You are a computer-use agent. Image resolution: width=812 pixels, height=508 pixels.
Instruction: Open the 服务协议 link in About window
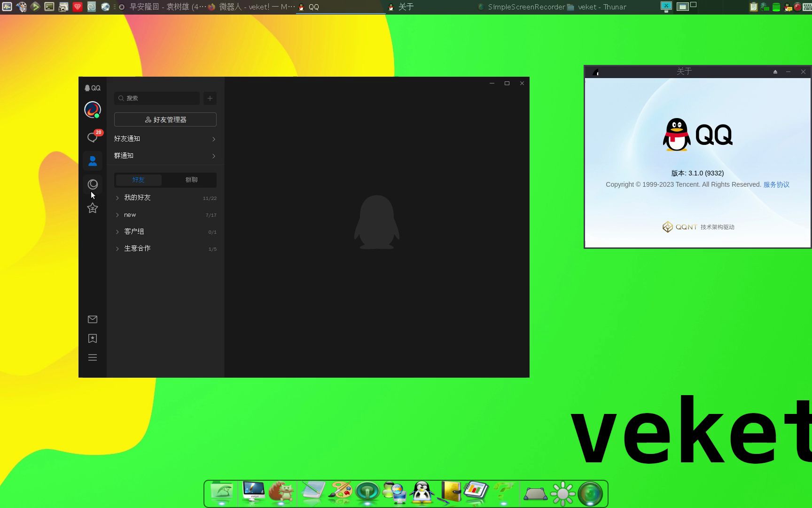pos(776,184)
